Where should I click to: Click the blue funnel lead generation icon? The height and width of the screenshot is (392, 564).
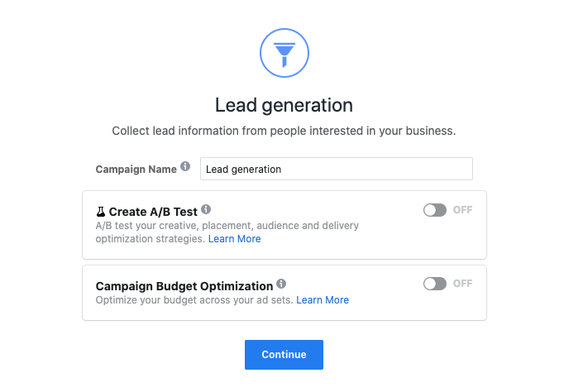pyautogui.click(x=284, y=53)
